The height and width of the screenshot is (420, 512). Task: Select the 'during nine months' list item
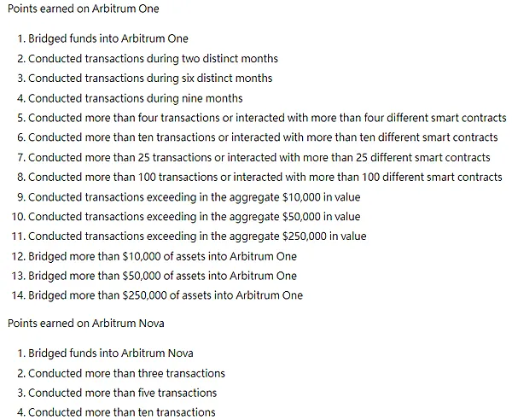[135, 98]
